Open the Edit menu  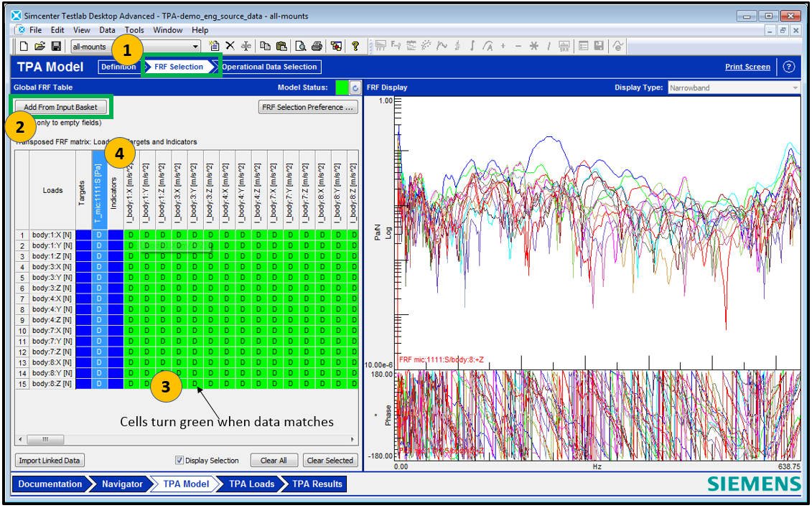57,30
